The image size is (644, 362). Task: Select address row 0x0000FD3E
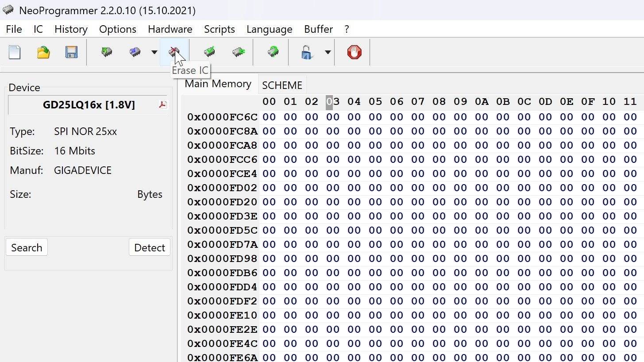tap(222, 216)
